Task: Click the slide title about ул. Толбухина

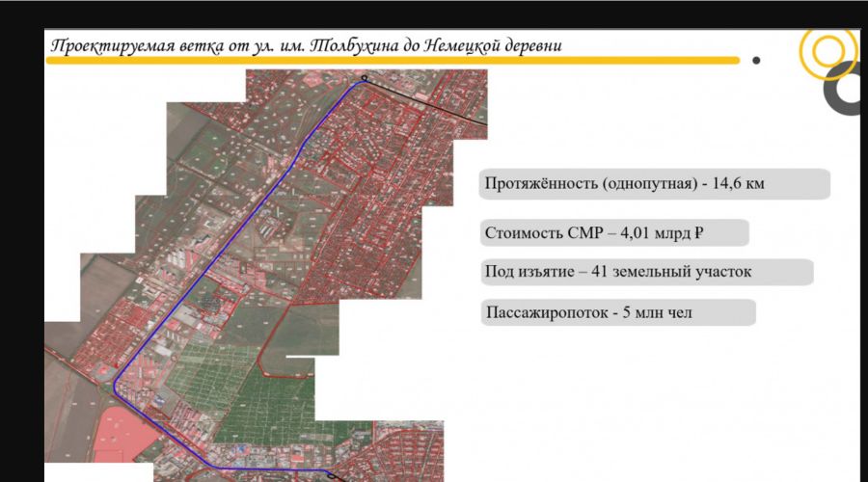Action: [306, 45]
